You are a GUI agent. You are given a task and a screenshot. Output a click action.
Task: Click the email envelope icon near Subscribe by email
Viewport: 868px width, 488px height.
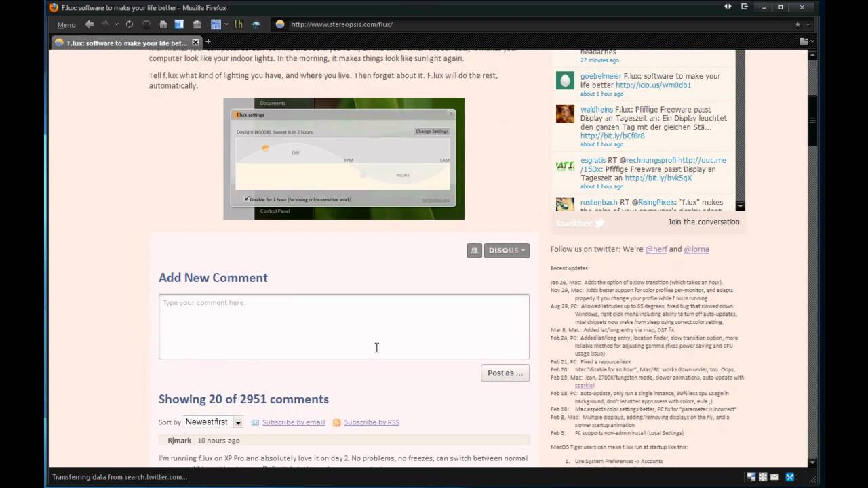pos(255,422)
